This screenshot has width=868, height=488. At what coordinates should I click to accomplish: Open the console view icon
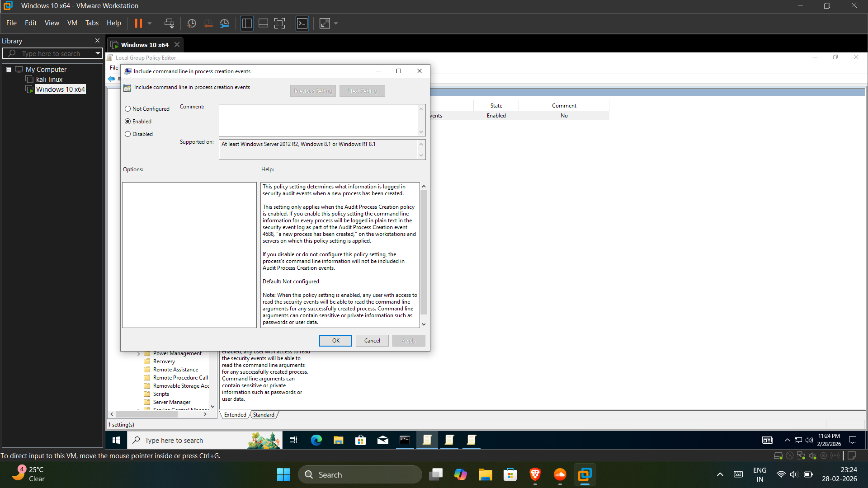coord(302,23)
